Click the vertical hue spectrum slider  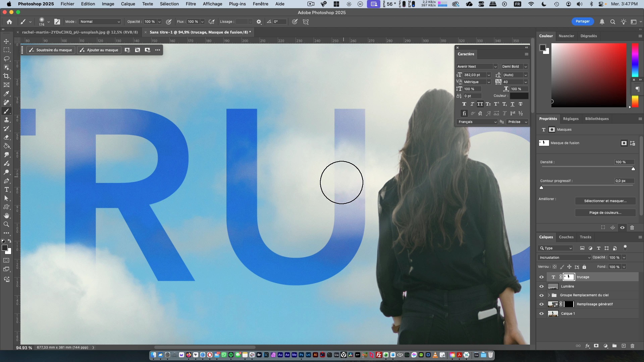635,60
